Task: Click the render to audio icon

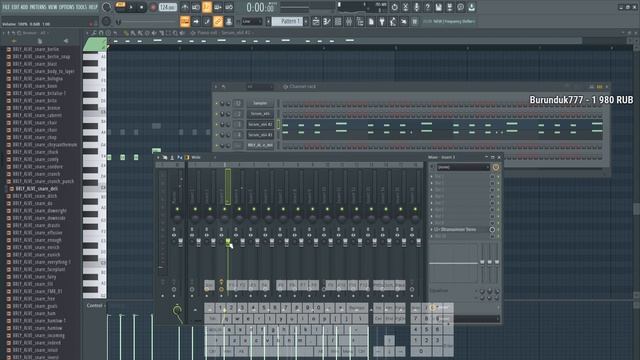Action: click(449, 7)
